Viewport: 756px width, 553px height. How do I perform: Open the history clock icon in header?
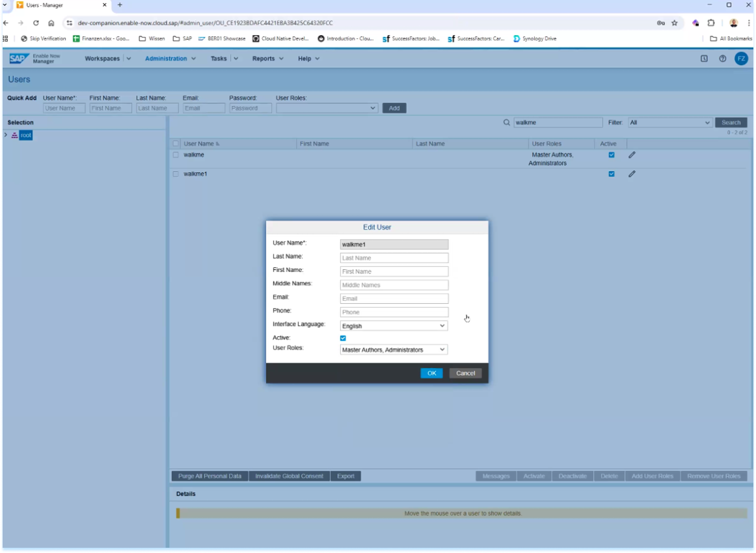point(704,59)
